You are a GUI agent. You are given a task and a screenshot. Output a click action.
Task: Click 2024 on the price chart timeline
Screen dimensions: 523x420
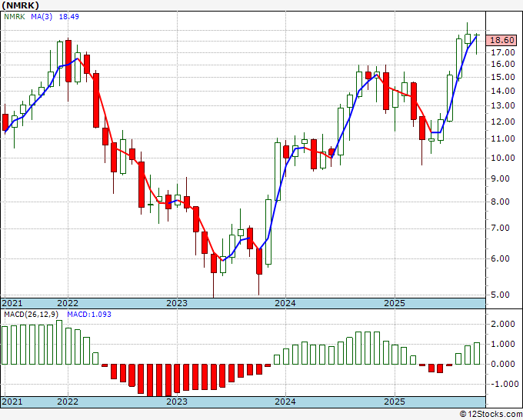285,303
